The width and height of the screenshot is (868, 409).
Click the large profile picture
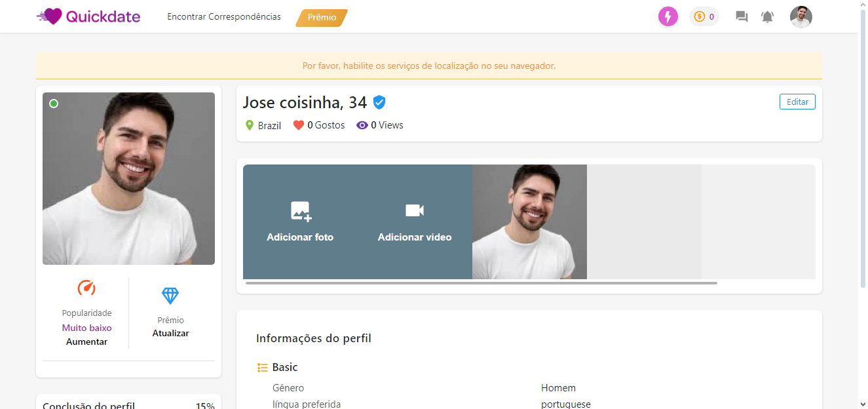(128, 178)
